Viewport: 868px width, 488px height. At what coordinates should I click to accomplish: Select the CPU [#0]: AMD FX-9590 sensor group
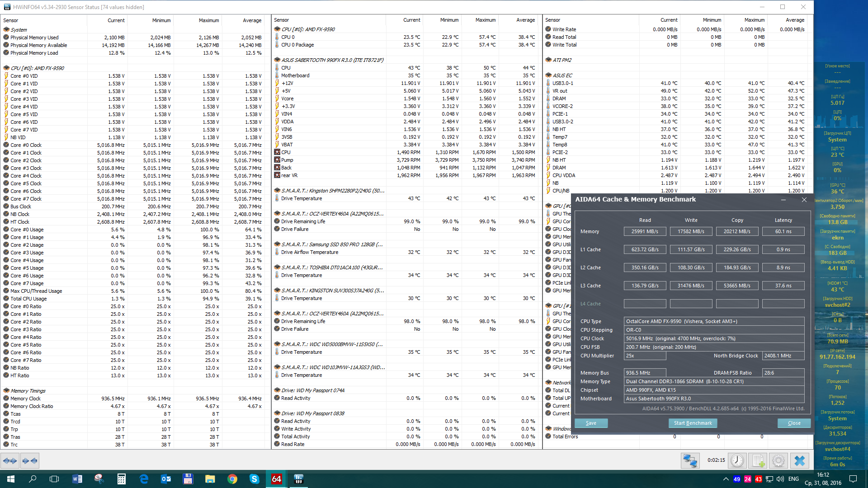pyautogui.click(x=37, y=68)
